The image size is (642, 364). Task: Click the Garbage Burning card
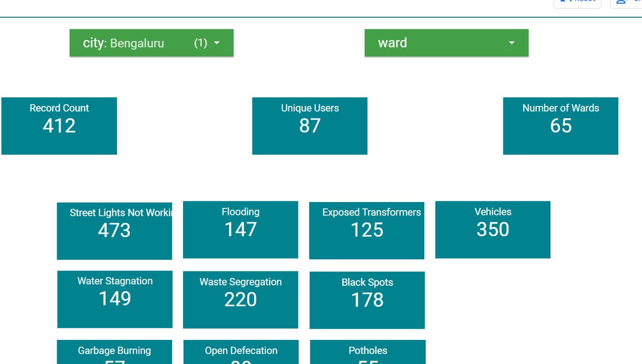[x=114, y=352]
